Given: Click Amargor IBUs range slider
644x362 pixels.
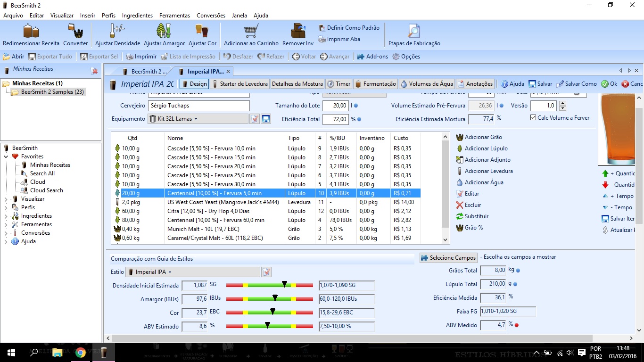Looking at the screenshot, I should tap(270, 299).
